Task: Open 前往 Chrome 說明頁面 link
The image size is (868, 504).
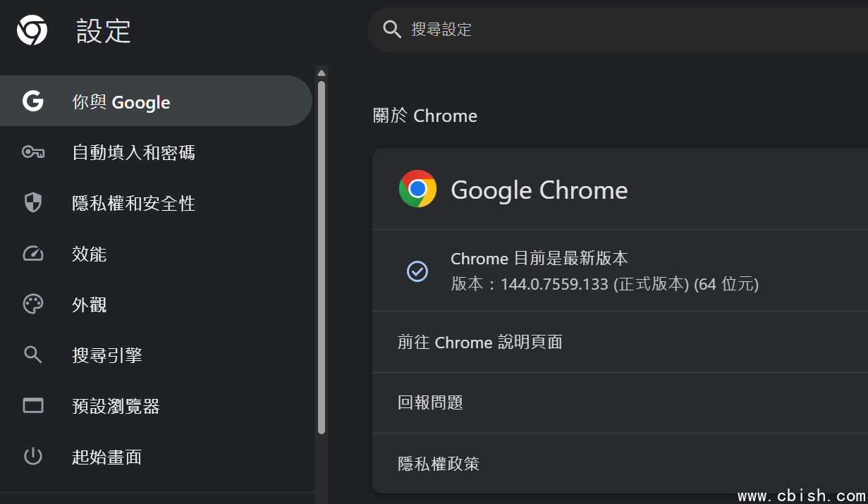Action: [479, 343]
